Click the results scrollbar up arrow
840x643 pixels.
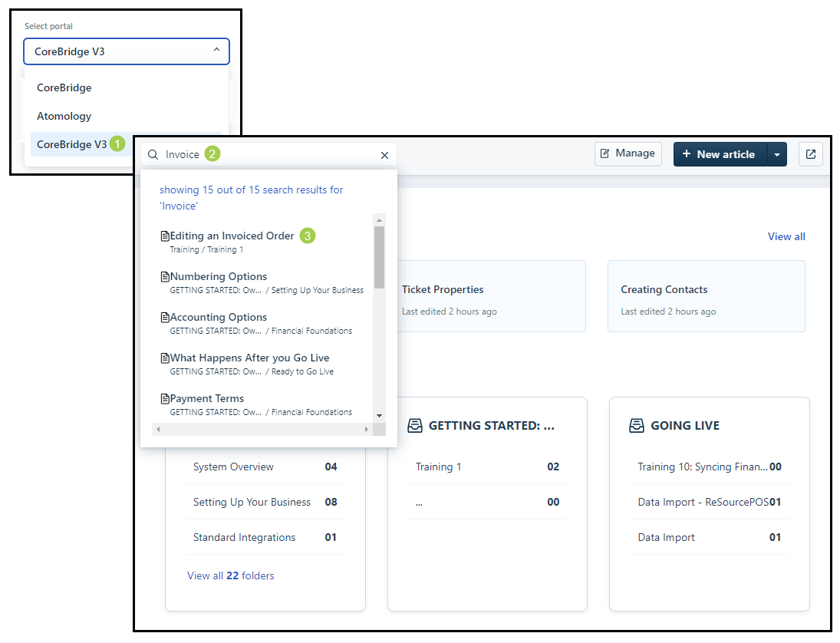[379, 220]
